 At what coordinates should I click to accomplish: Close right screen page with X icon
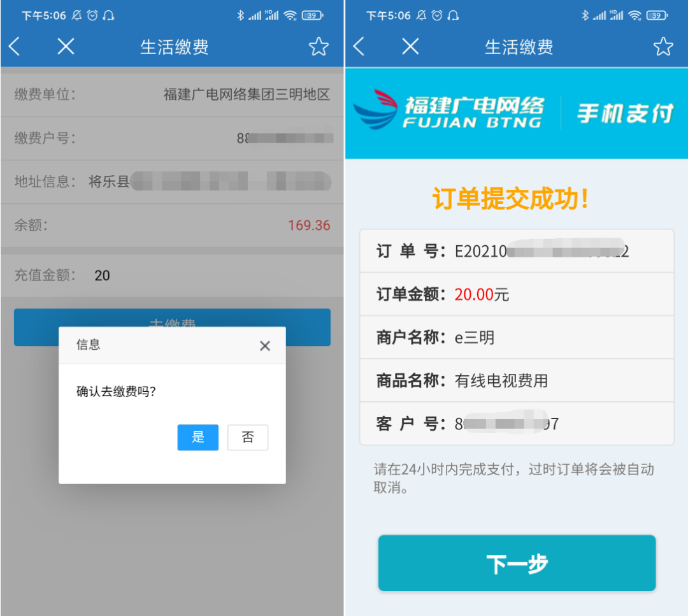(410, 46)
